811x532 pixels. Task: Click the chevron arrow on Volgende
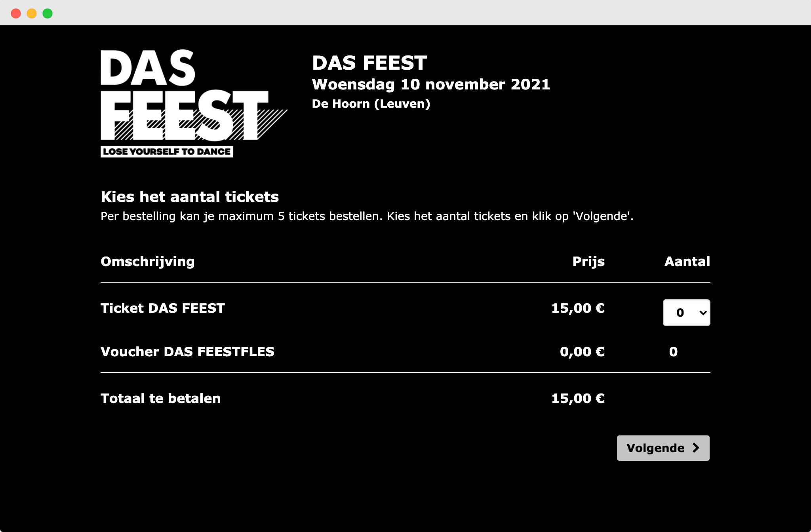pyautogui.click(x=696, y=448)
